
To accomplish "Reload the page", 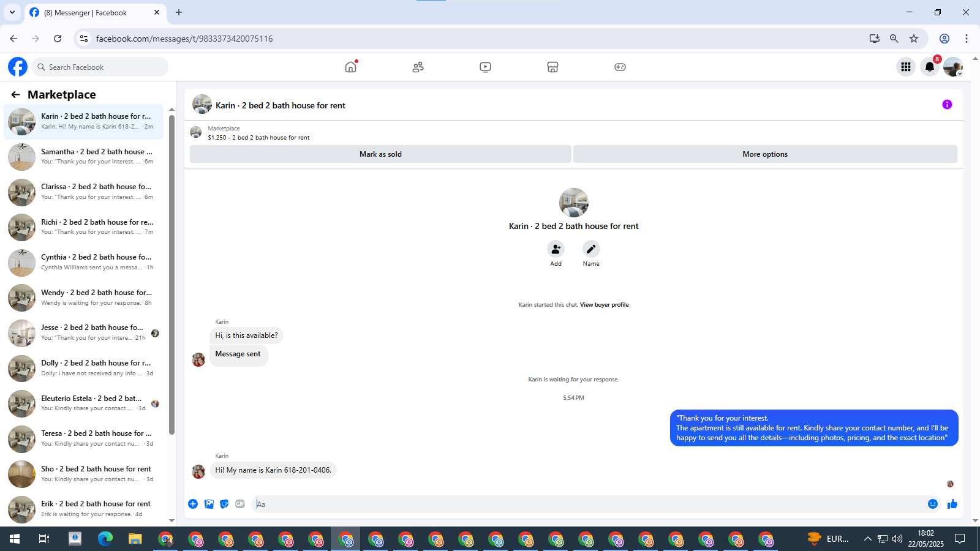I will pyautogui.click(x=58, y=39).
